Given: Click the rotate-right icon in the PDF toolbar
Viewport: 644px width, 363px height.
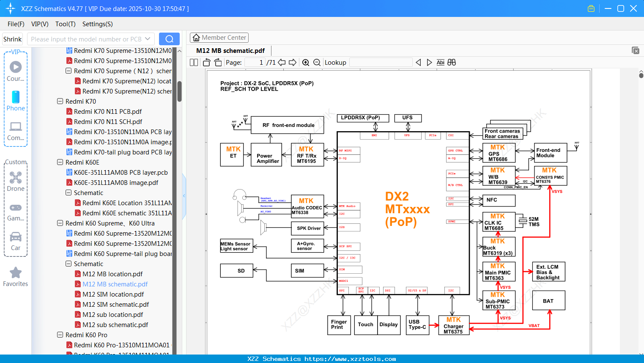Looking at the screenshot, I should (x=217, y=62).
